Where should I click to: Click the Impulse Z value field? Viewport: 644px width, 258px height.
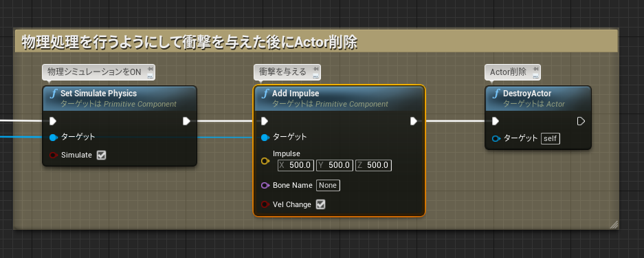tap(373, 165)
